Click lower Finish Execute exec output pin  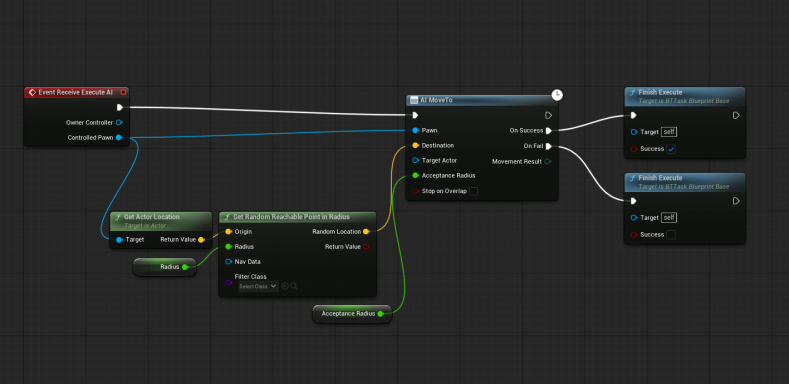point(736,201)
